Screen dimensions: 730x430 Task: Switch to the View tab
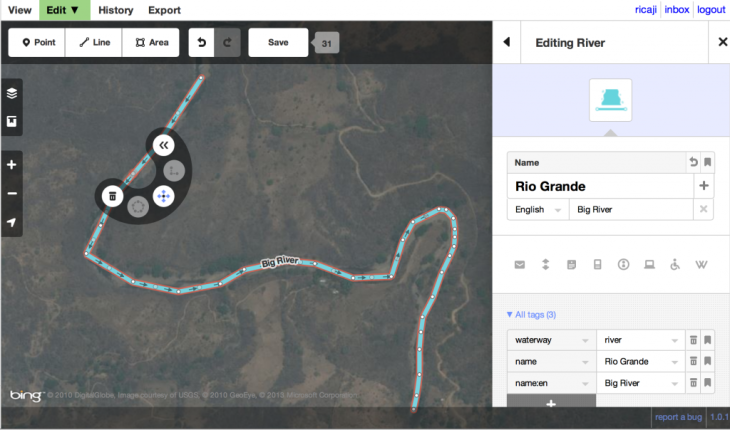(20, 10)
